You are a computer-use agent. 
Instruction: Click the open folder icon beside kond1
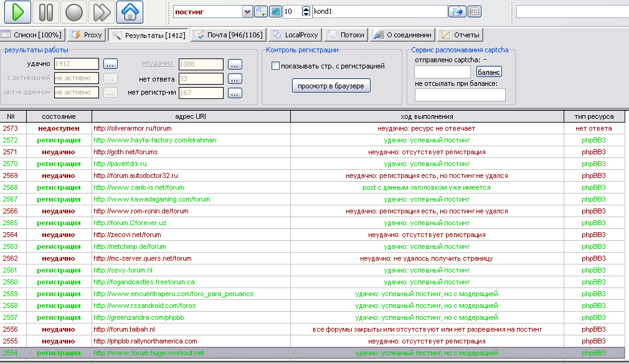tap(457, 11)
